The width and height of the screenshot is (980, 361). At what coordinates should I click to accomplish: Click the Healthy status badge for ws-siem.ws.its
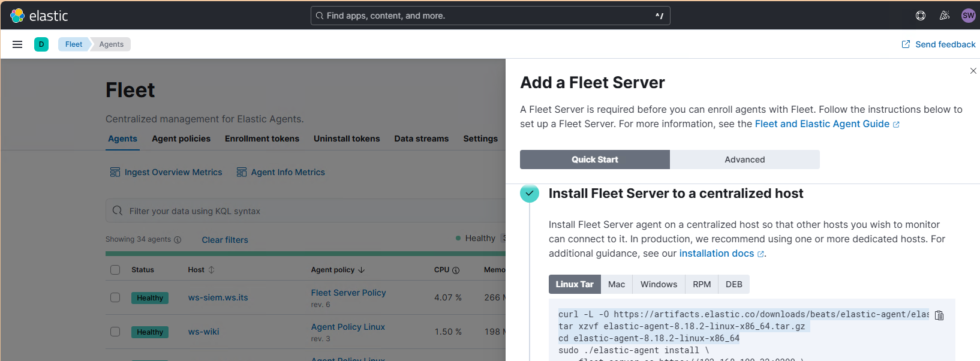click(x=150, y=298)
